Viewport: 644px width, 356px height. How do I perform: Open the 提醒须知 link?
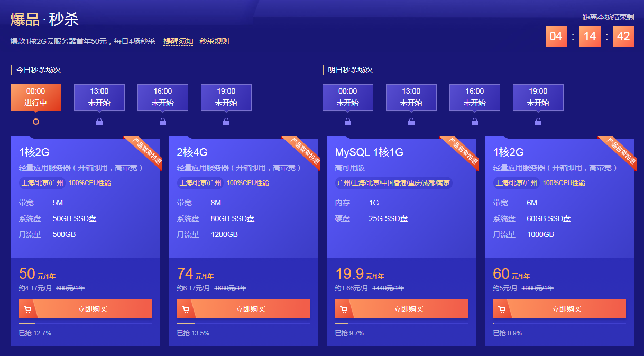click(178, 41)
